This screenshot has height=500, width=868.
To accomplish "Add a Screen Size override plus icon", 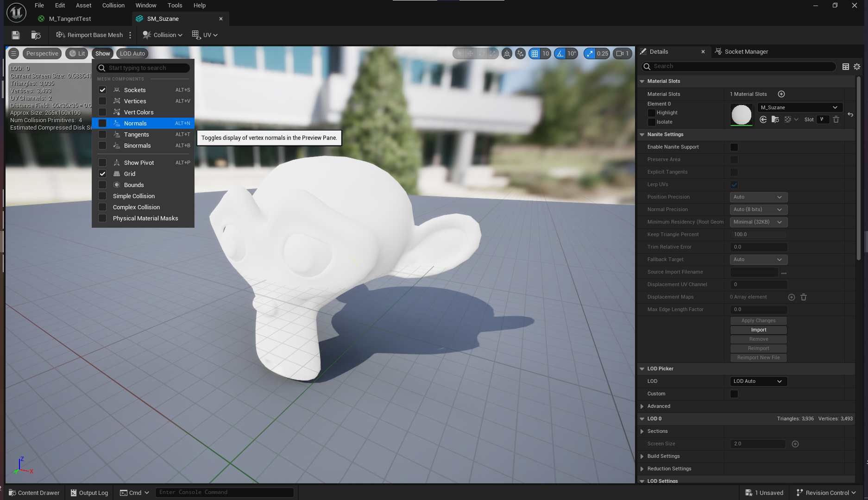I will (x=795, y=444).
